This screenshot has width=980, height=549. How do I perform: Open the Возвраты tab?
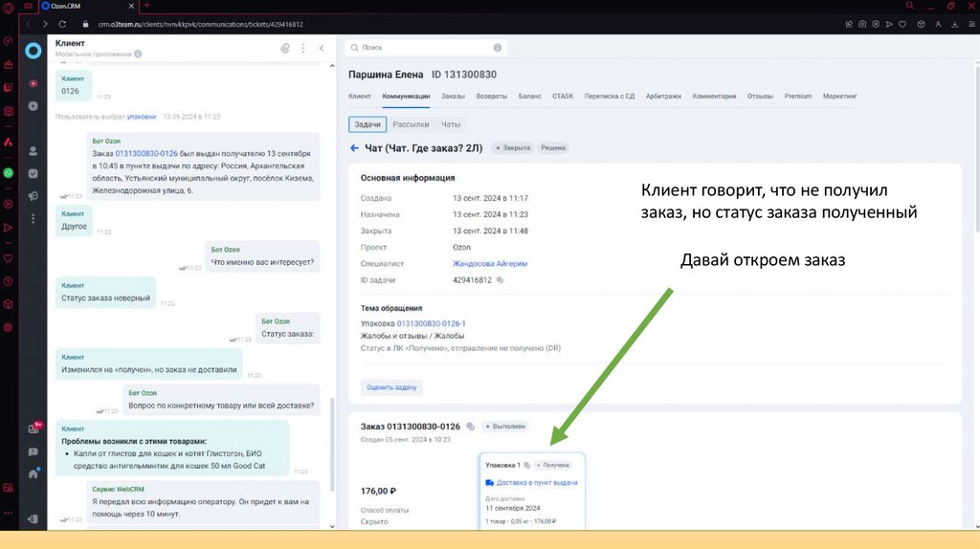coord(492,97)
